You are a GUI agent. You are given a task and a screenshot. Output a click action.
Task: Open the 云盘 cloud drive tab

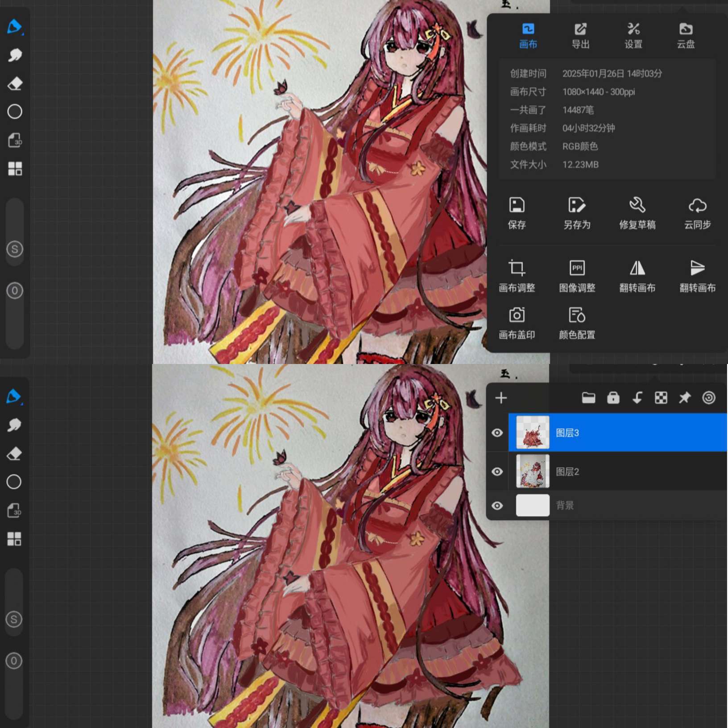coord(686,36)
